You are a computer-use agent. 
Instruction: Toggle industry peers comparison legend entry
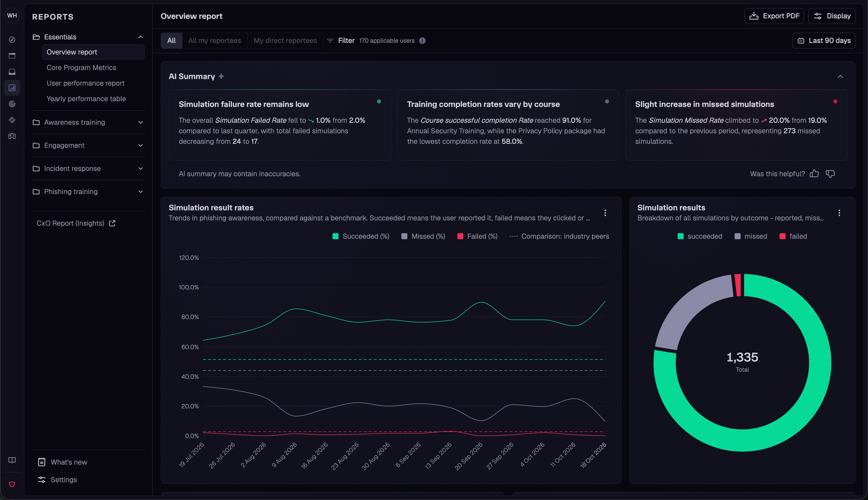559,236
